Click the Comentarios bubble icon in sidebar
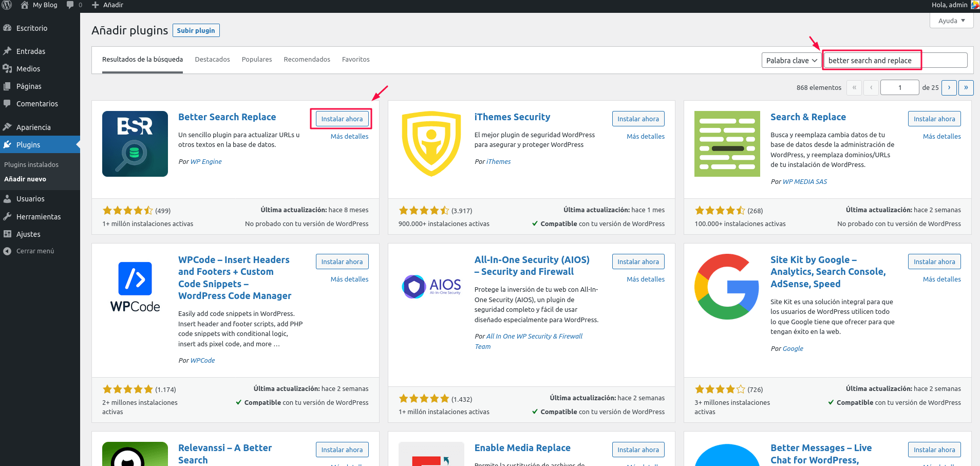The height and width of the screenshot is (466, 980). 7,103
